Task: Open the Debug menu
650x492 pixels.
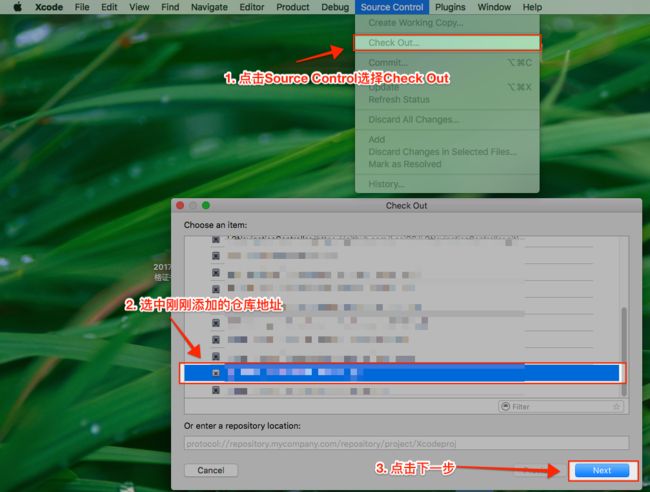Action: tap(335, 7)
